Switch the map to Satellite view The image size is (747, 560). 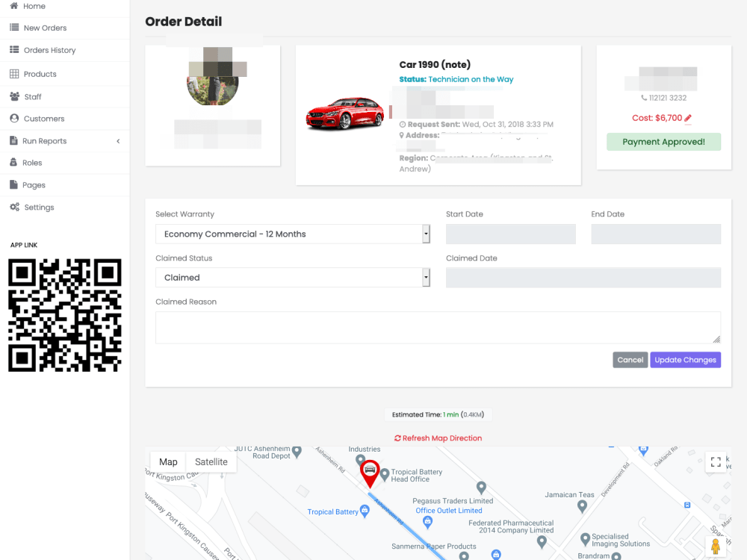click(211, 461)
